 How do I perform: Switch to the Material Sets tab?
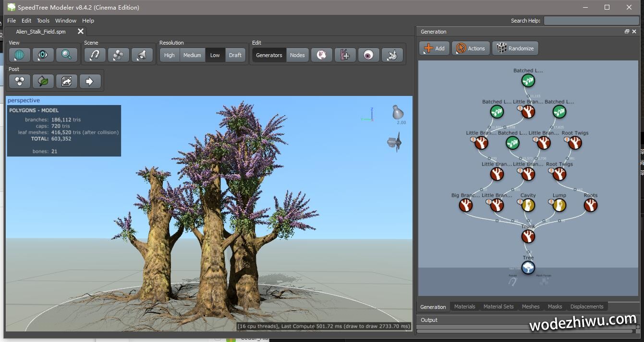click(498, 307)
